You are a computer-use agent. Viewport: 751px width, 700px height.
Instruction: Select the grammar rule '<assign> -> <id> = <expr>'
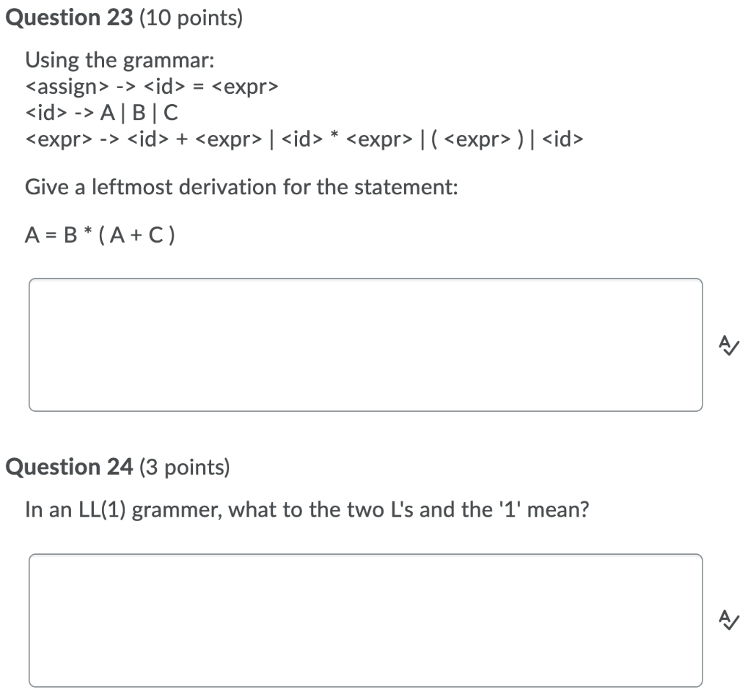[x=152, y=86]
